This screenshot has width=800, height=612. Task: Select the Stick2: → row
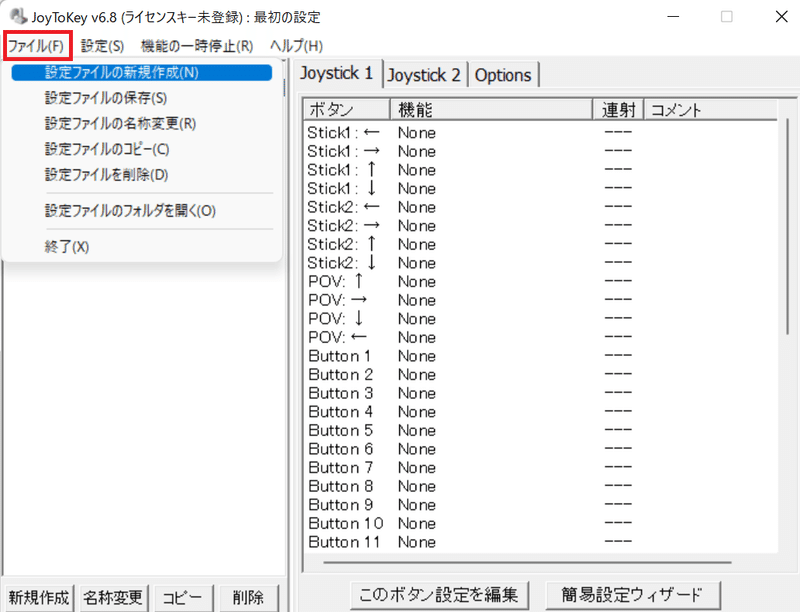pos(541,226)
